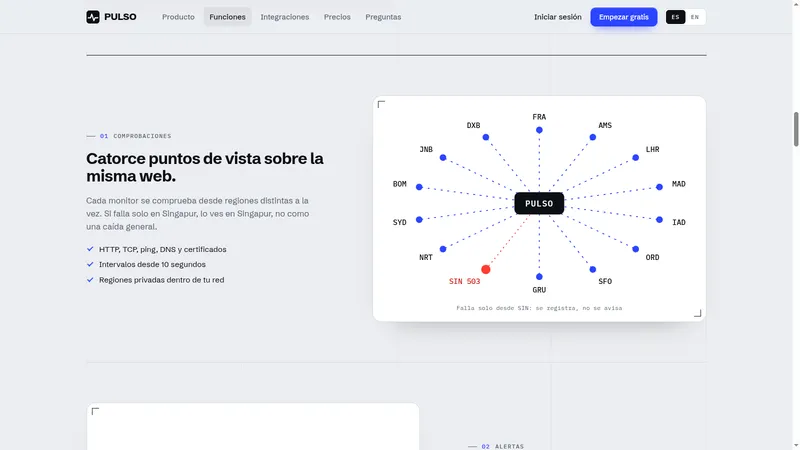Click the central PULSO node in diagram
This screenshot has width=800, height=450.
point(539,204)
